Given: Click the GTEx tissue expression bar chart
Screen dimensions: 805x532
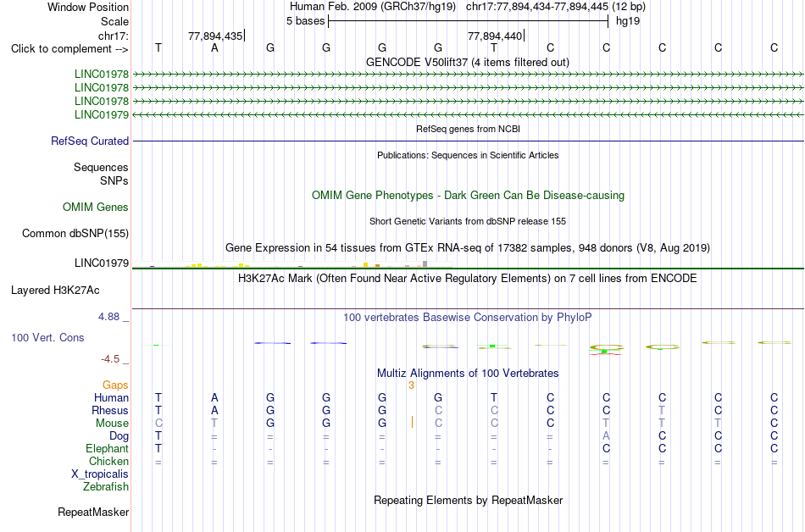Looking at the screenshot, I should coord(291,264).
